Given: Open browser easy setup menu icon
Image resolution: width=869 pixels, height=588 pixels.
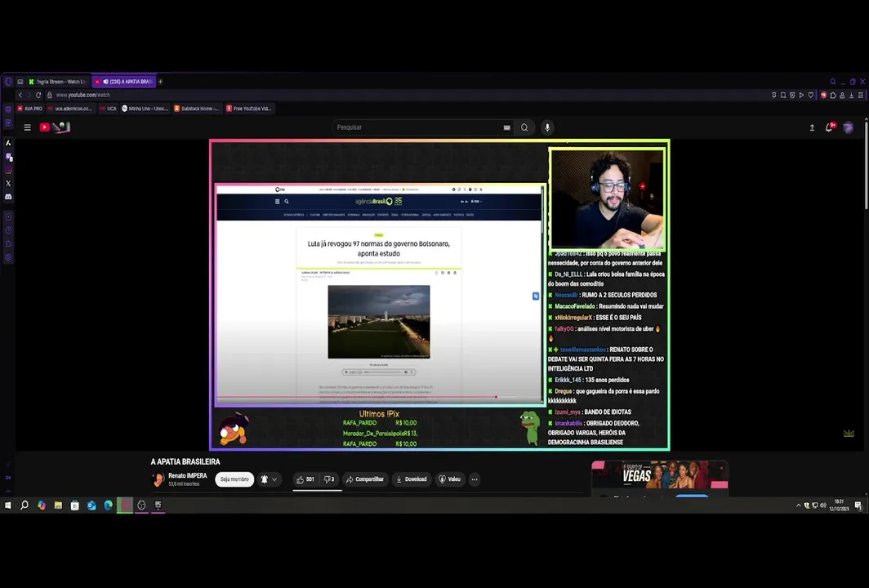Looking at the screenshot, I should click(861, 96).
